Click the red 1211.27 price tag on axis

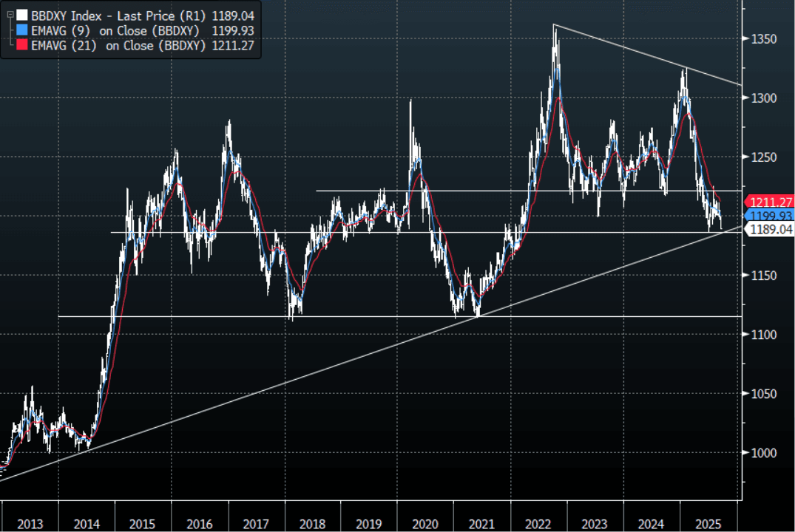768,202
